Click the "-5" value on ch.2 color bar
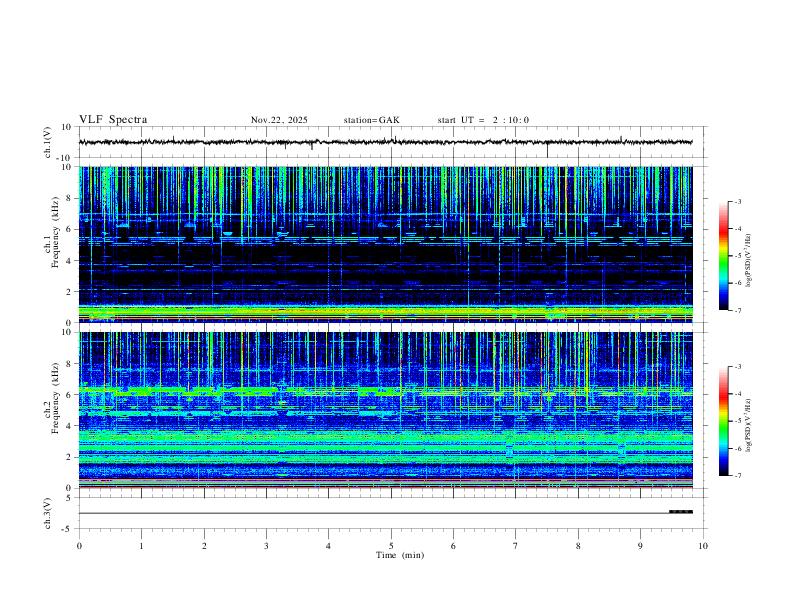The image size is (792, 612). 738,421
